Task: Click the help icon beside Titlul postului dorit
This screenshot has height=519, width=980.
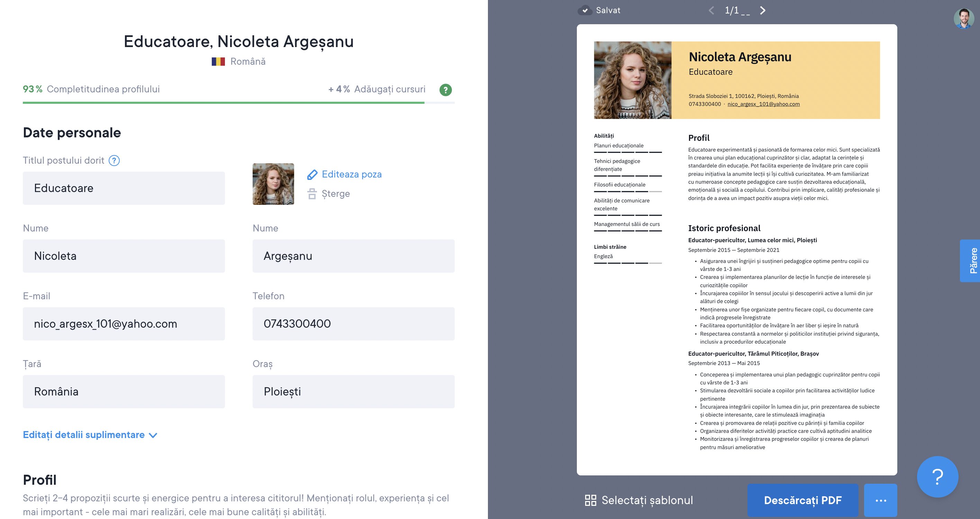Action: point(114,161)
